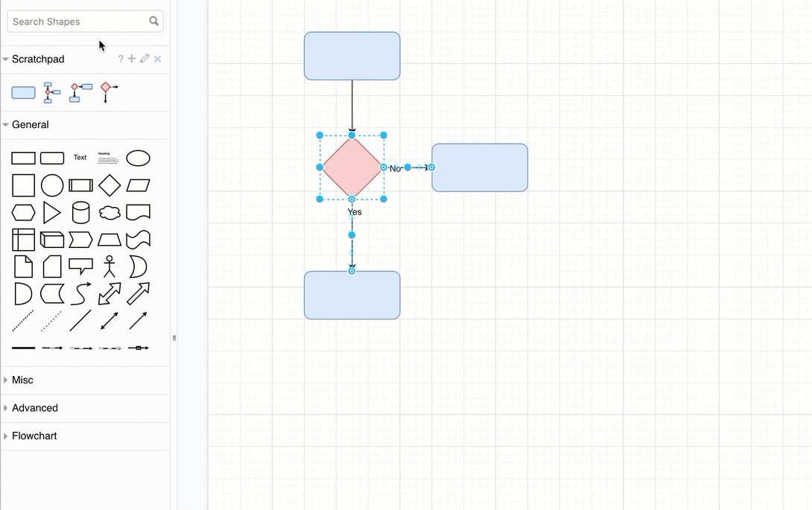Choose the Callout shape from General shapes
Image resolution: width=812 pixels, height=510 pixels.
click(x=80, y=267)
